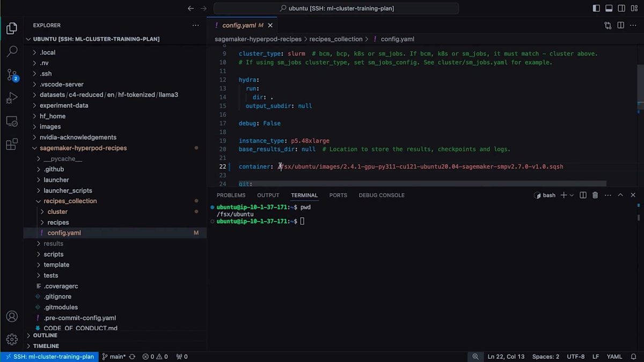Open the Accounts menu icon

pos(12,316)
